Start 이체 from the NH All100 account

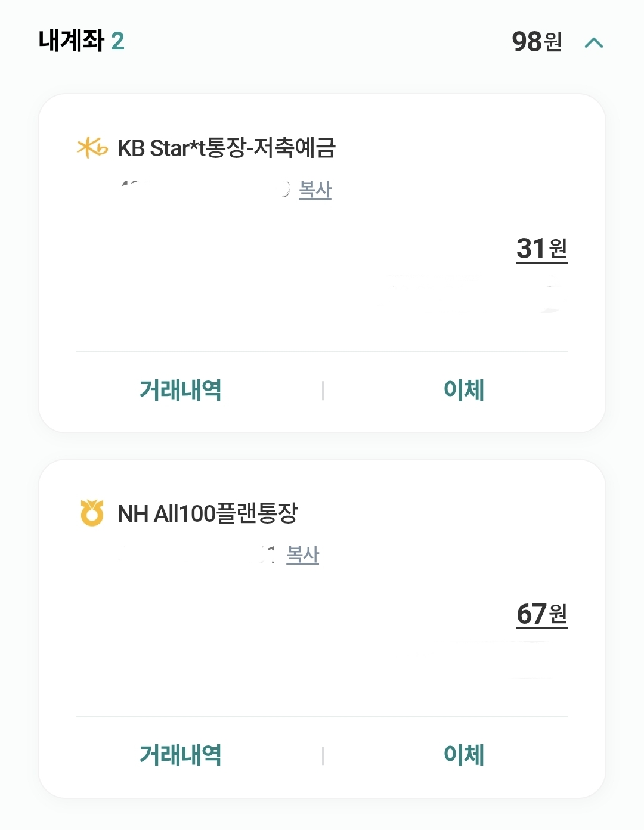click(464, 755)
